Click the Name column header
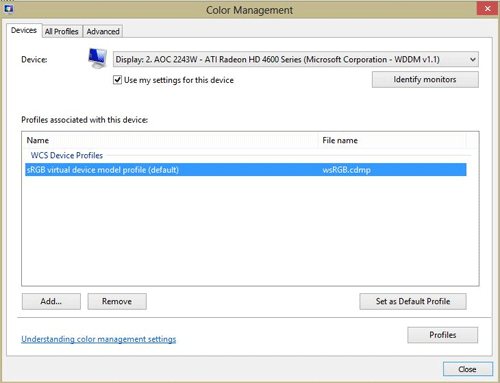The height and width of the screenshot is (383, 500). (x=171, y=140)
